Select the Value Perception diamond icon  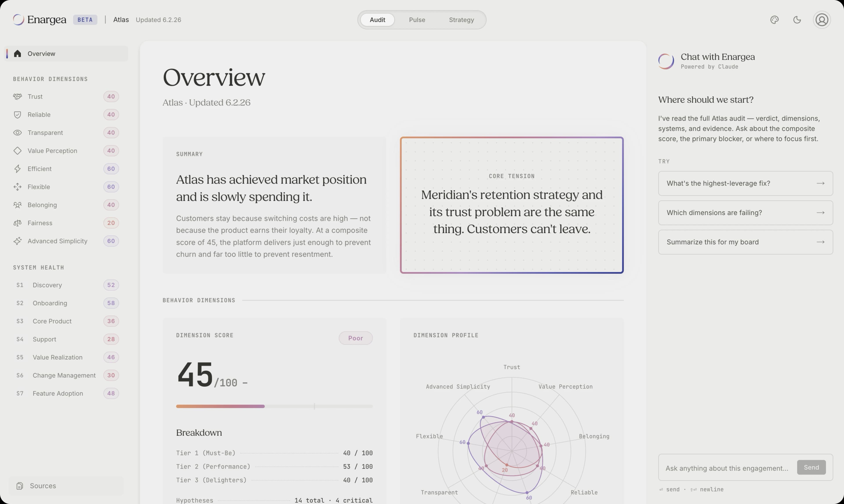point(18,151)
